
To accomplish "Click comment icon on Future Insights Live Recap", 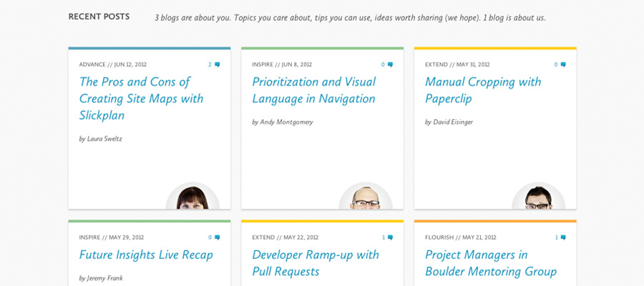I will coord(218,237).
